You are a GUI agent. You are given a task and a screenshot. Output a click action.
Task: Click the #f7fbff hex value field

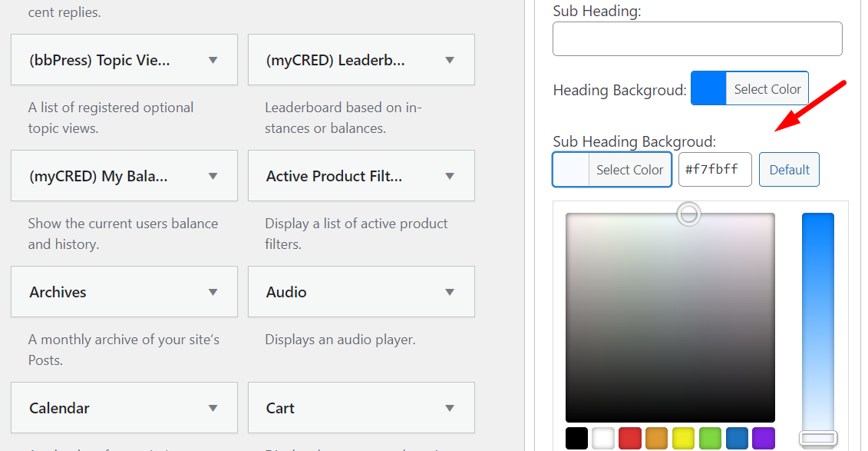click(715, 169)
